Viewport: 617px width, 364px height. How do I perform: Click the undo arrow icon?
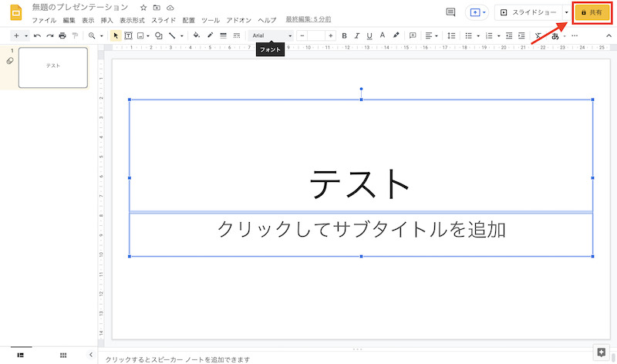[37, 35]
